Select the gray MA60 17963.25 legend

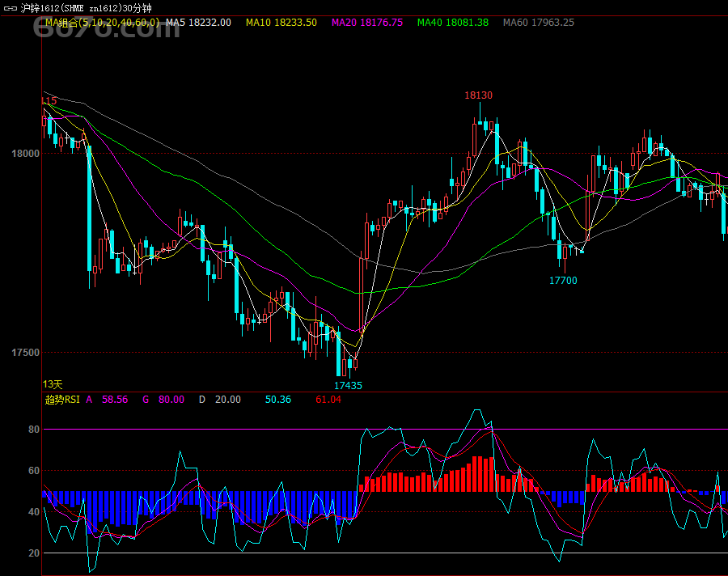538,23
